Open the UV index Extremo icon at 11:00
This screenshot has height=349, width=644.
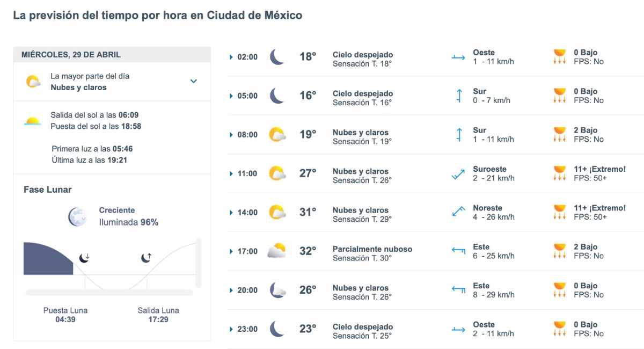tap(560, 173)
